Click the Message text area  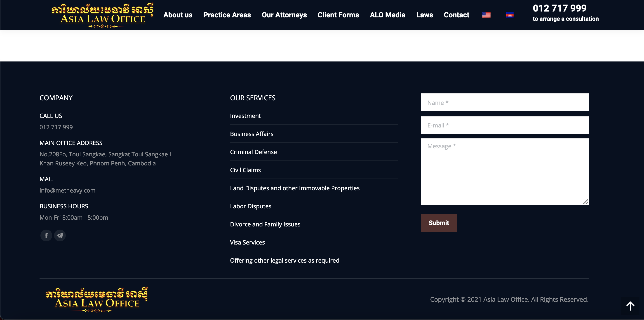click(505, 172)
